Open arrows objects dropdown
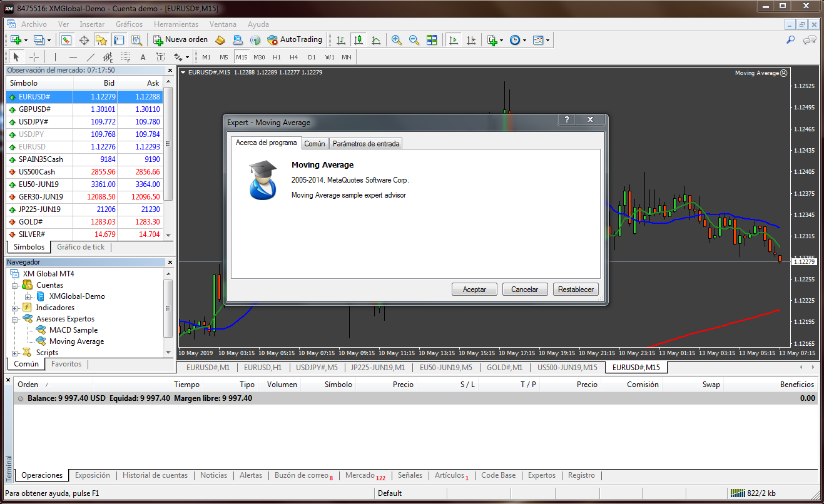The width and height of the screenshot is (824, 504). point(187,58)
